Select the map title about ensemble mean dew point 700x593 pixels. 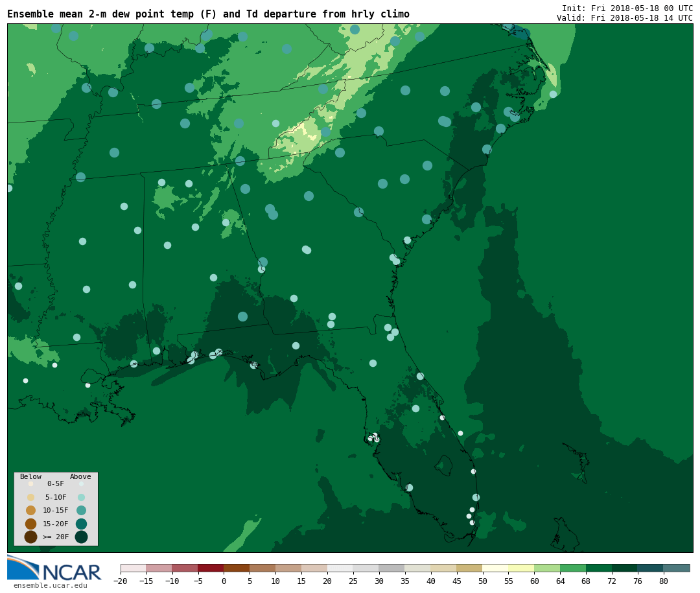[208, 14]
